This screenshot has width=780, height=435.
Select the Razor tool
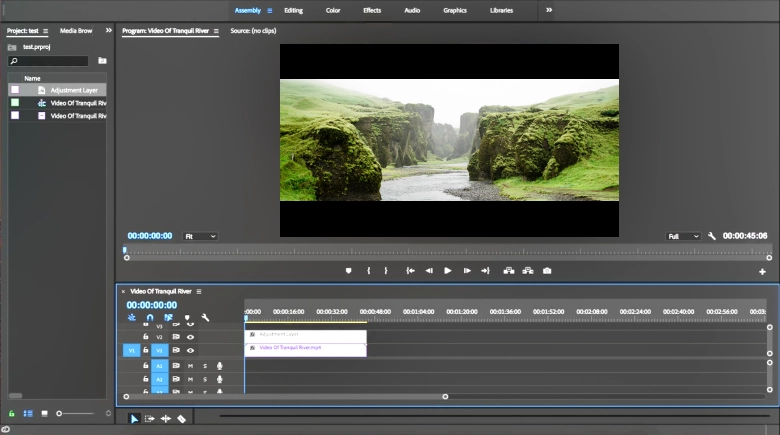click(x=182, y=419)
